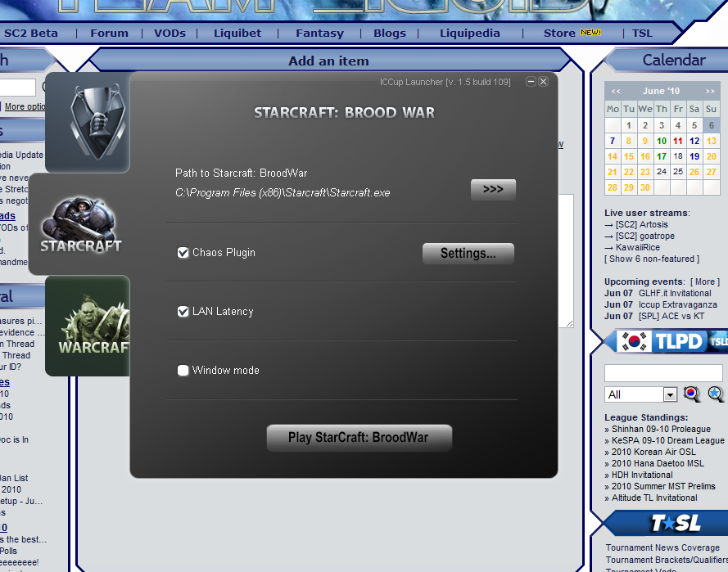Click the More options link
The width and height of the screenshot is (728, 572).
25,106
